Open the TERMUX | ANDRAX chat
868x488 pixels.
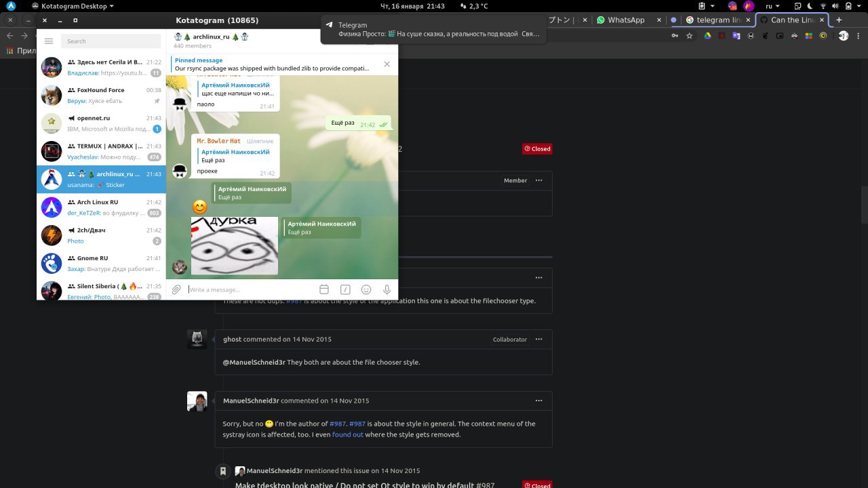click(101, 151)
